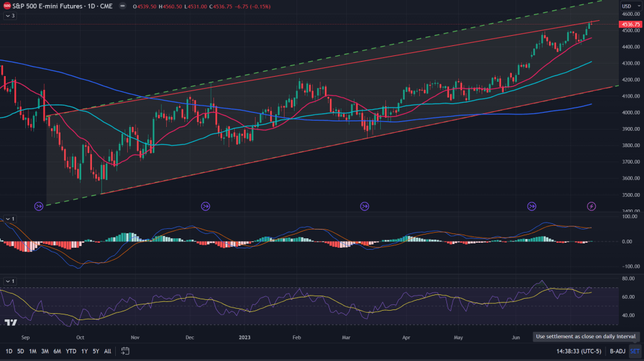
Task: Expand the main chart's 3 indicators legend
Action: tap(9, 16)
